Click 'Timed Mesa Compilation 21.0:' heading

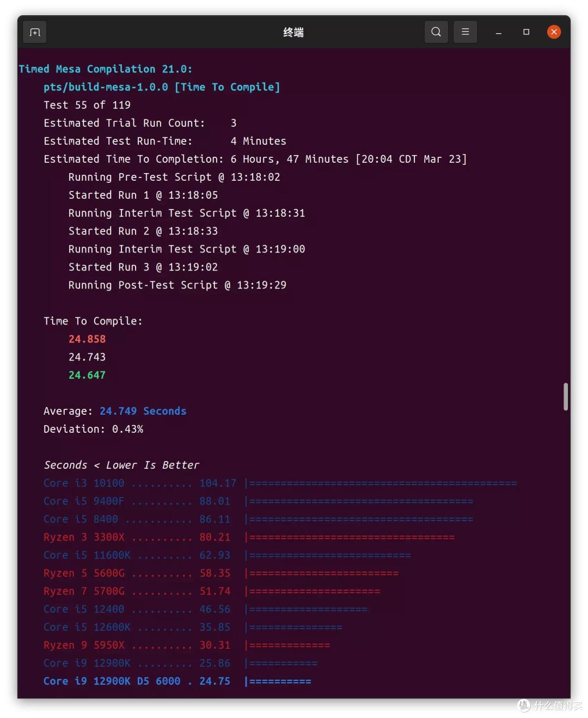pyautogui.click(x=105, y=69)
